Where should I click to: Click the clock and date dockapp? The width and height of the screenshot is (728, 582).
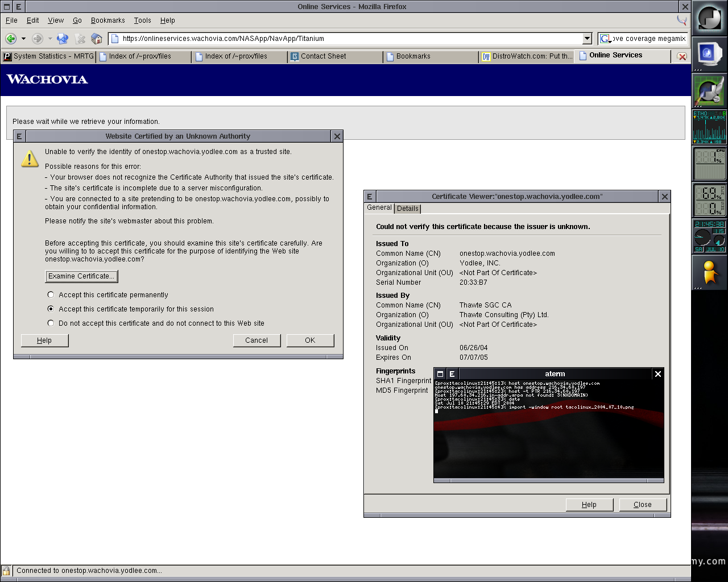point(709,236)
